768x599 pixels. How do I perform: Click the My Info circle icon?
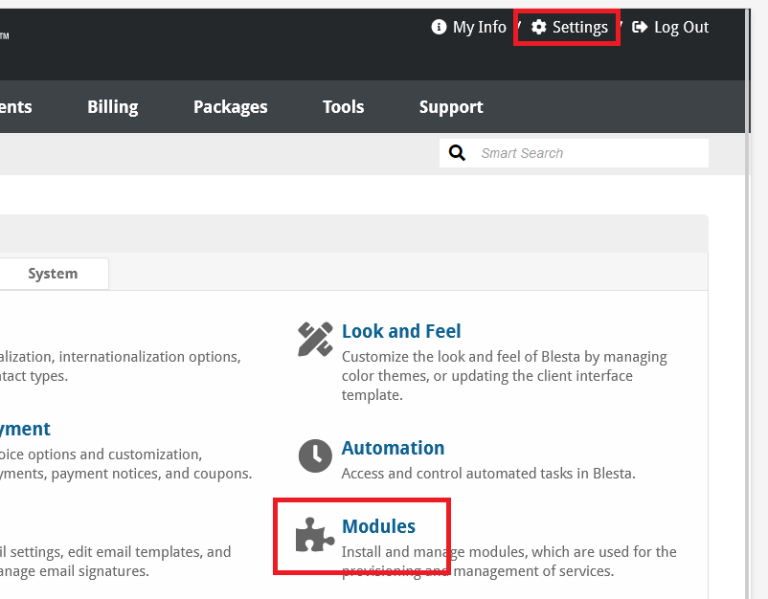pos(438,26)
